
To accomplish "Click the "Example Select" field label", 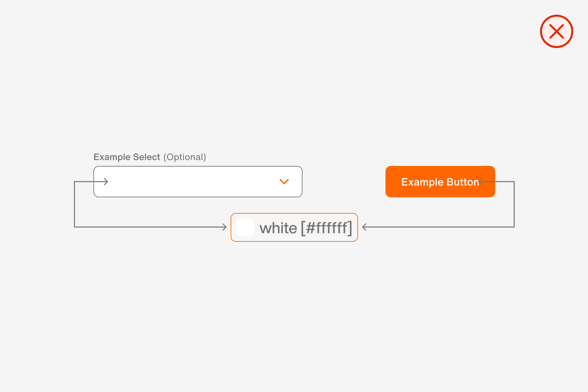I will click(x=127, y=157).
